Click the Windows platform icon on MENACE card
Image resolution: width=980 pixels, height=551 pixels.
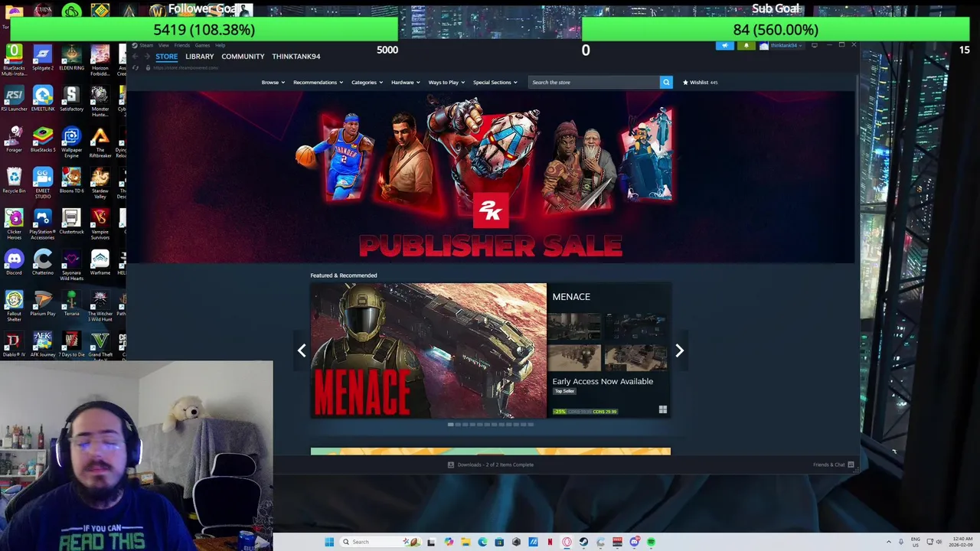[663, 410]
